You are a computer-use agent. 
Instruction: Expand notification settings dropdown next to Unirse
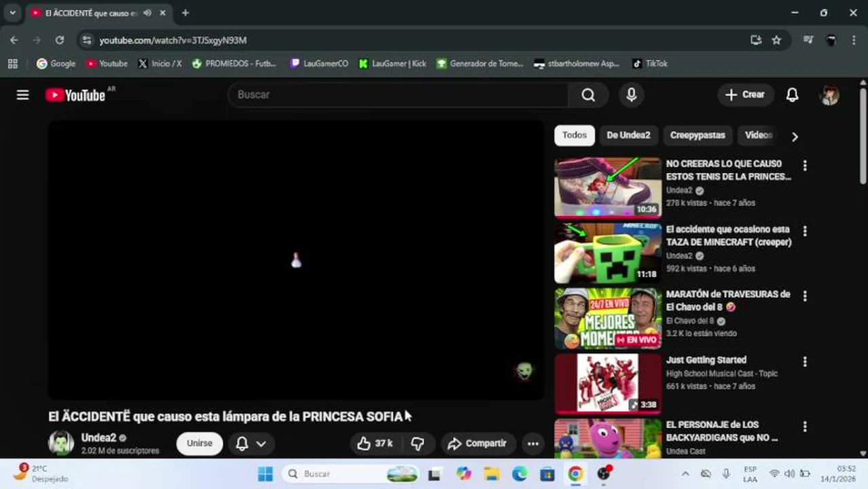[251, 443]
